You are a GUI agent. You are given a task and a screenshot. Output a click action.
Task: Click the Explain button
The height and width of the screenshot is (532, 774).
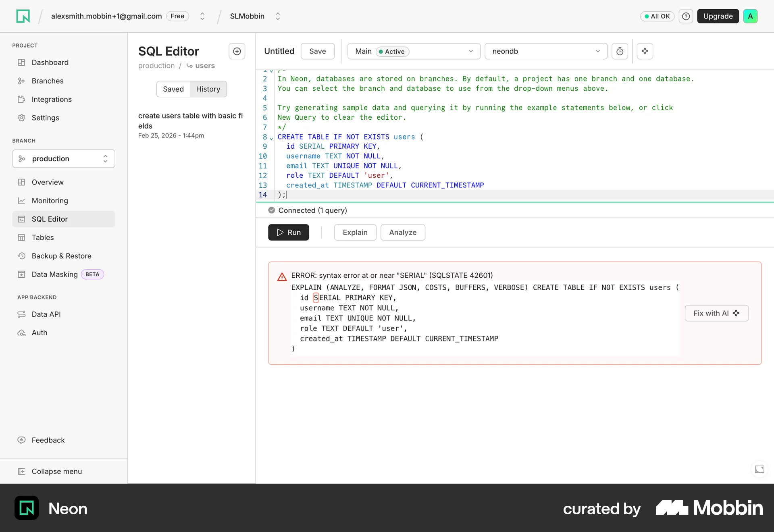pos(355,232)
